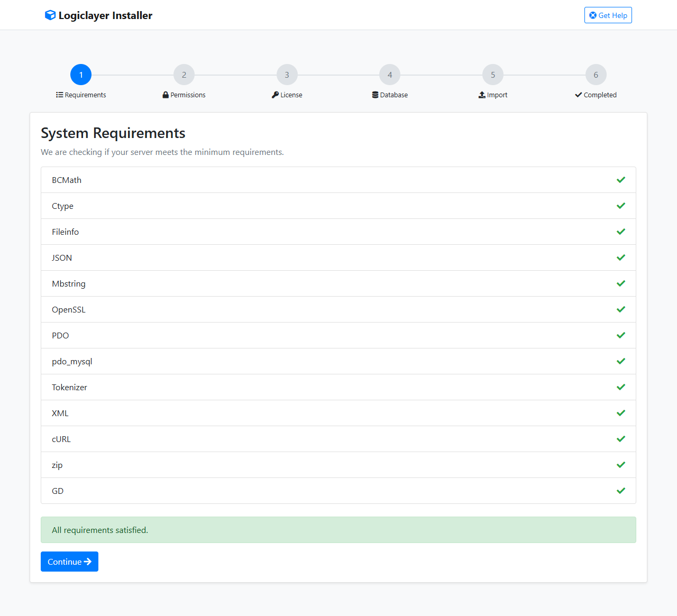
Task: Click the OpenSSL requirement text
Action: coord(69,310)
